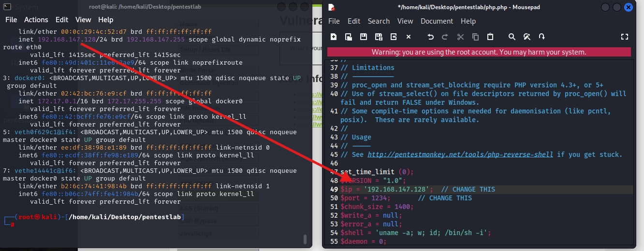Reload the document using the revert icon
Image resolution: width=644 pixels, height=251 pixels.
point(394,37)
